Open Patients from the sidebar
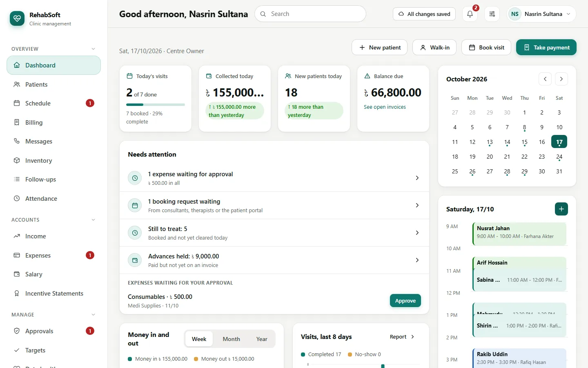588x368 pixels. click(x=53, y=84)
